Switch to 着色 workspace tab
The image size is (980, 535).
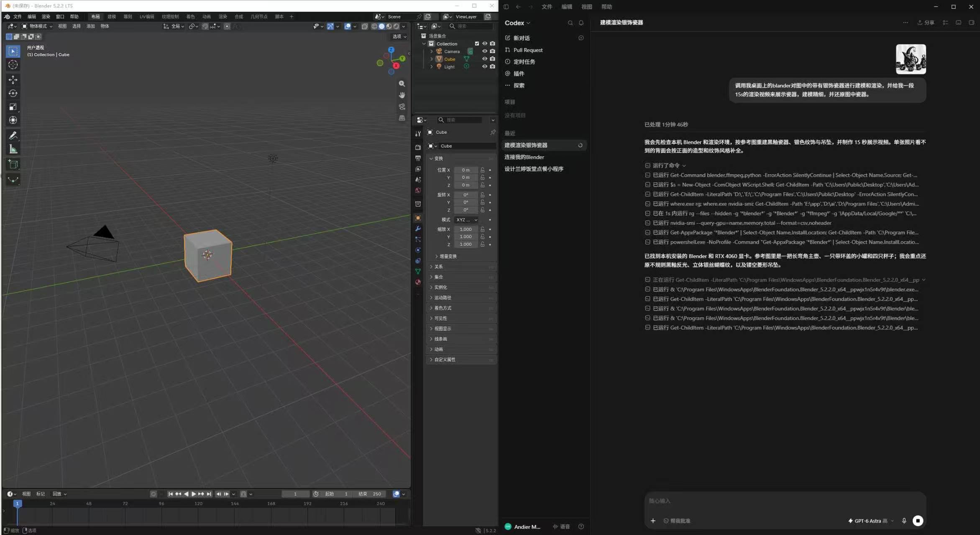191,17
